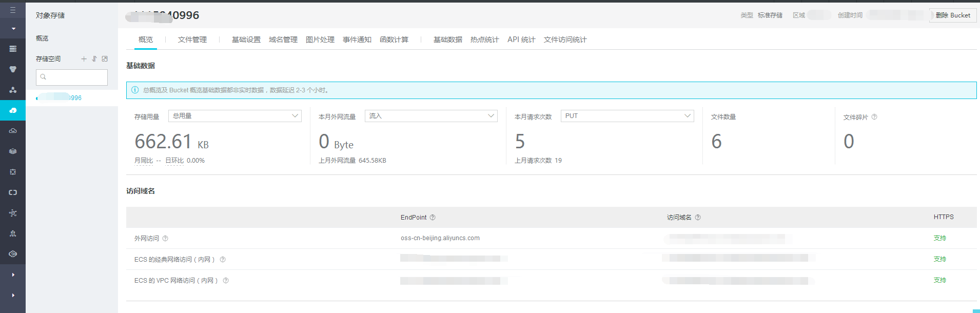The width and height of the screenshot is (980, 313).
Task: Open the outlined cloud icon in sidebar
Action: (13, 131)
